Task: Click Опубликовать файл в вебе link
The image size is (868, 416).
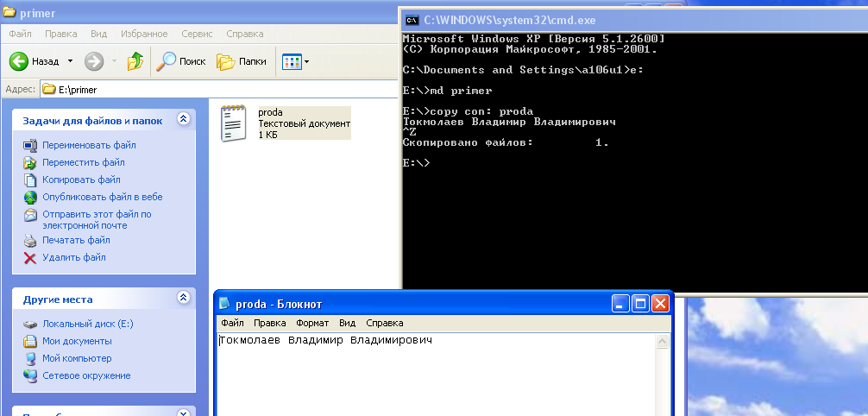Action: coord(103,197)
